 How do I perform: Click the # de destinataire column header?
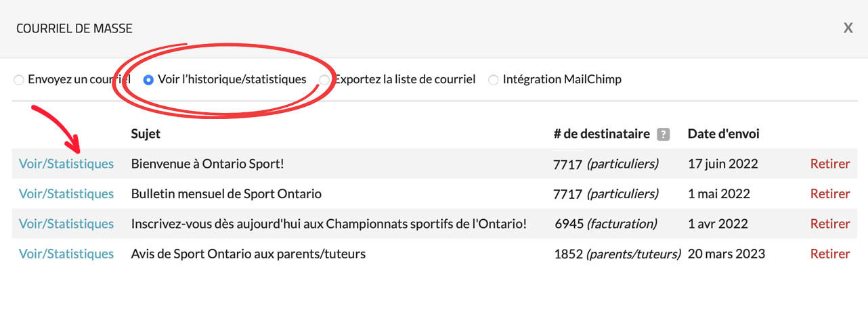click(601, 134)
